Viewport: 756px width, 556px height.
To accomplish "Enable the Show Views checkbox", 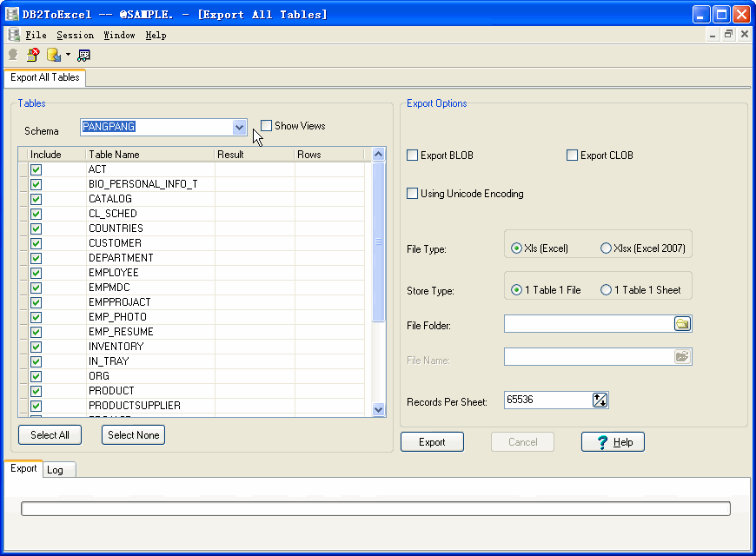I will tap(266, 126).
